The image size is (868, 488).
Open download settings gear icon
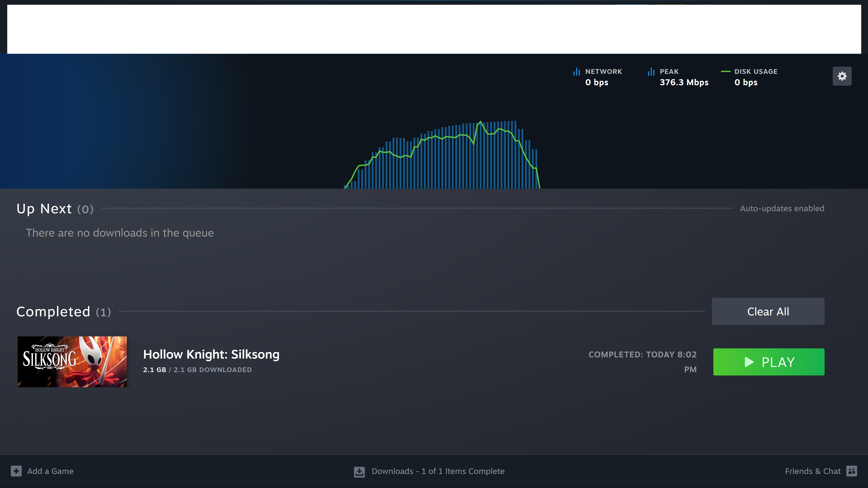coord(842,76)
